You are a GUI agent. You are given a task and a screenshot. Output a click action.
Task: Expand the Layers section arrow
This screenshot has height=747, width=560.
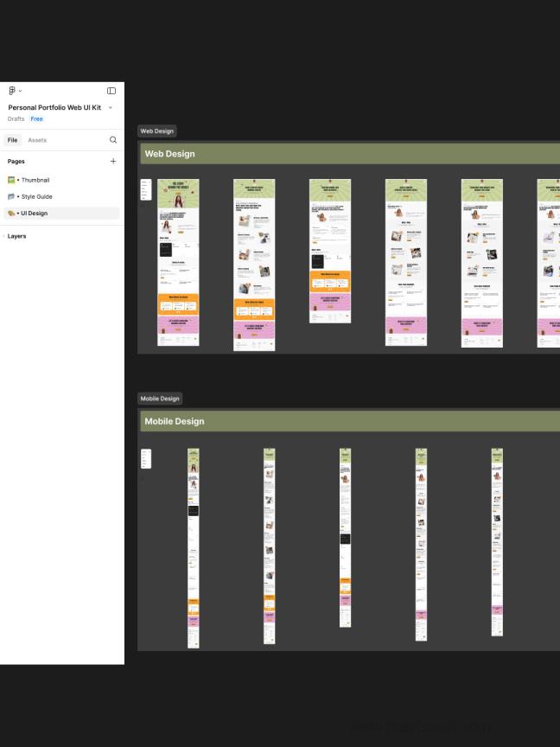pos(4,236)
